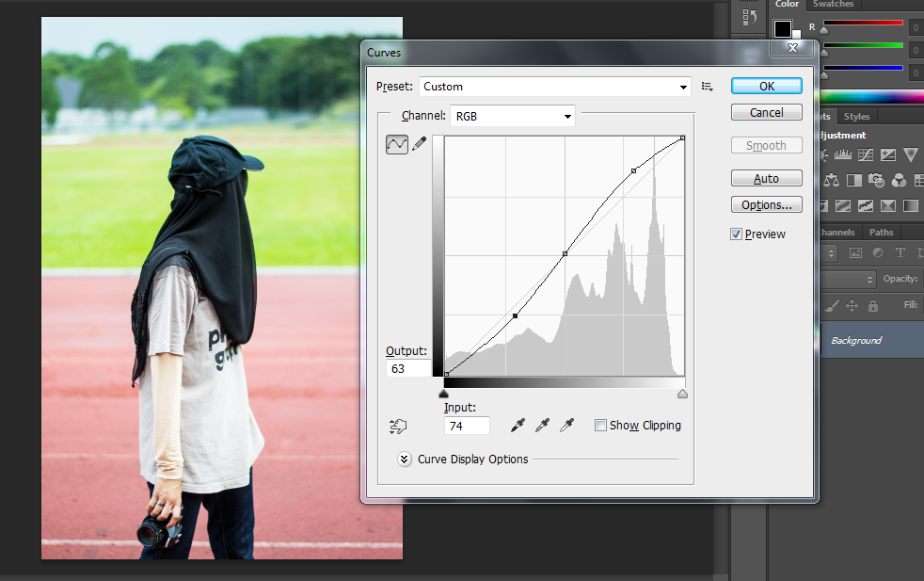Add a Curves adjustment from Adjustments panel
924x581 pixels.
(866, 154)
